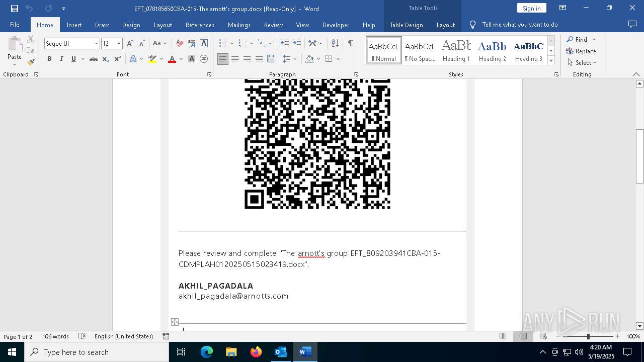The height and width of the screenshot is (362, 644).
Task: Open the Find dropdown arrow
Action: click(594, 39)
